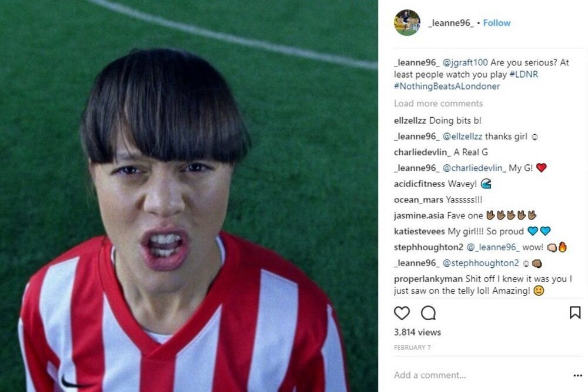The image size is (588, 392).
Task: Visit the properlankyman profile
Action: [428, 278]
